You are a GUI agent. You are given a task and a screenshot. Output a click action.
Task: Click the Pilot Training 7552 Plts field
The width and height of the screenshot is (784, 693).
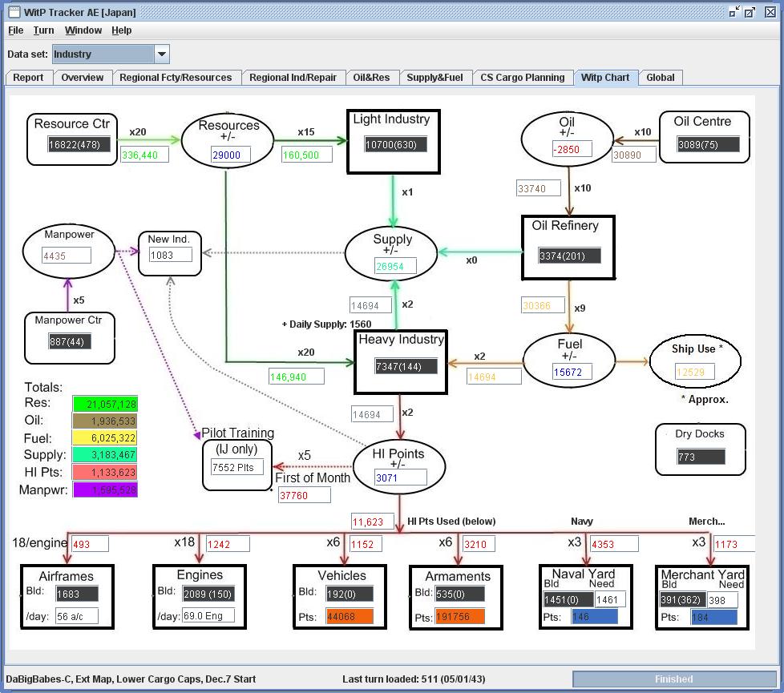point(237,467)
